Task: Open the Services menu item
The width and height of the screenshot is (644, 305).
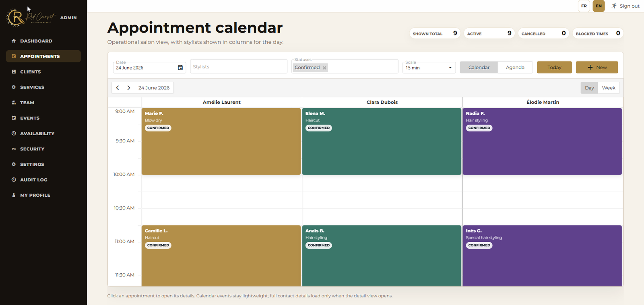Action: pos(43,87)
